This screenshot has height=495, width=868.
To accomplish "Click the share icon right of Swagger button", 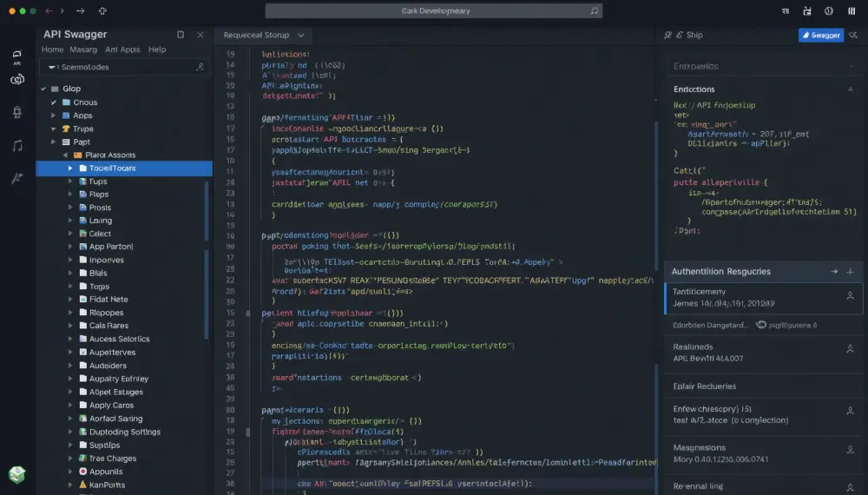I will click(853, 35).
